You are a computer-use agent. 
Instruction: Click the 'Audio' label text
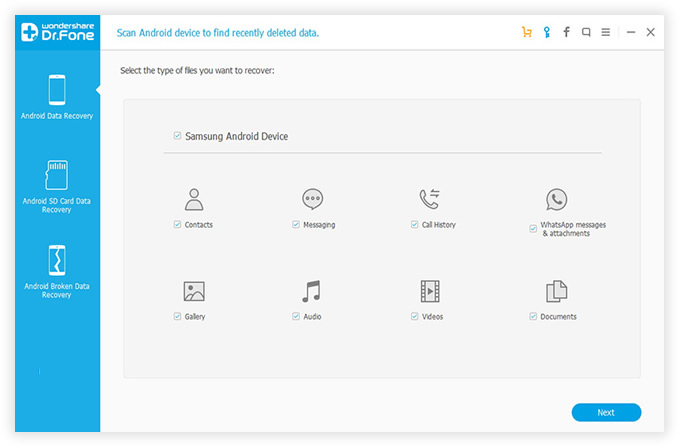point(312,317)
